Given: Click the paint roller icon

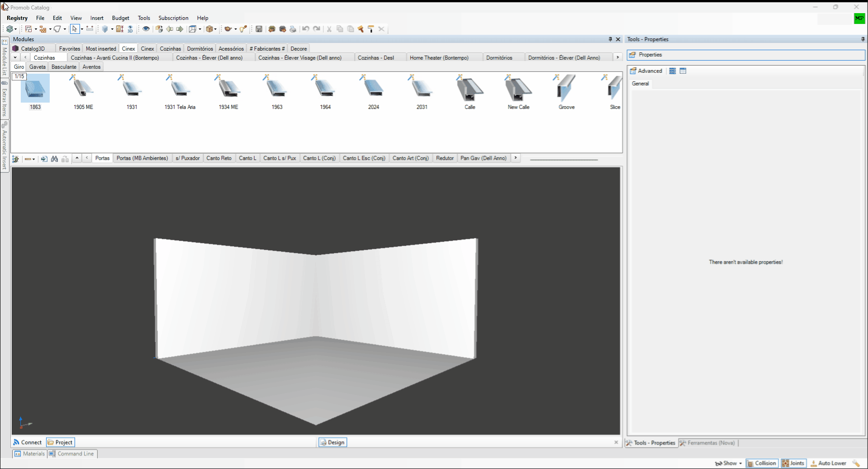Looking at the screenshot, I should click(371, 29).
